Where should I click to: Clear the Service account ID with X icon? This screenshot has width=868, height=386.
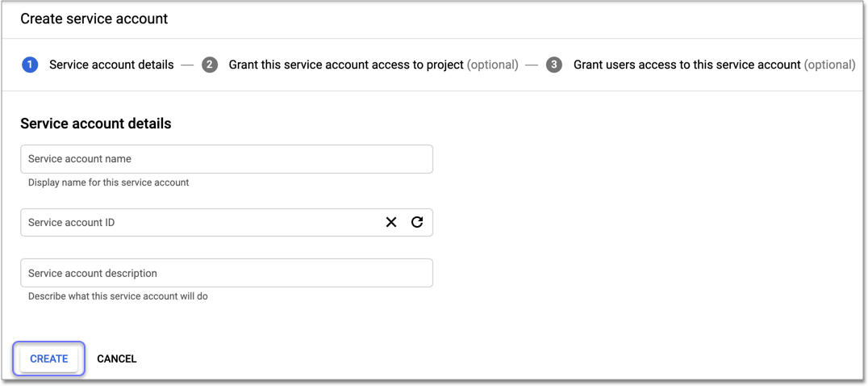pos(391,222)
